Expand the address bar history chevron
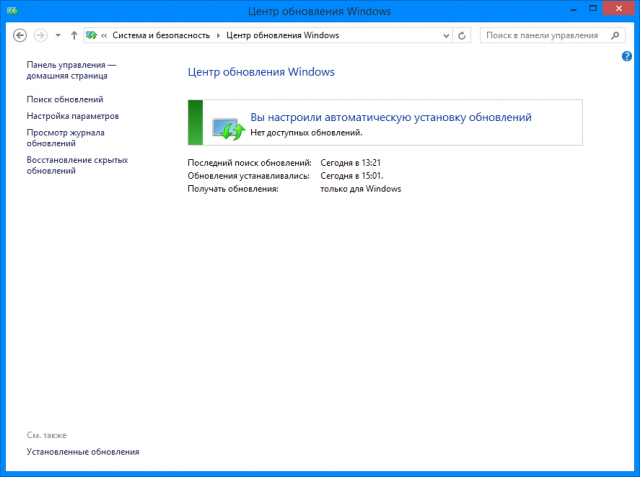Screen dimensions: 640x477 coord(446,36)
